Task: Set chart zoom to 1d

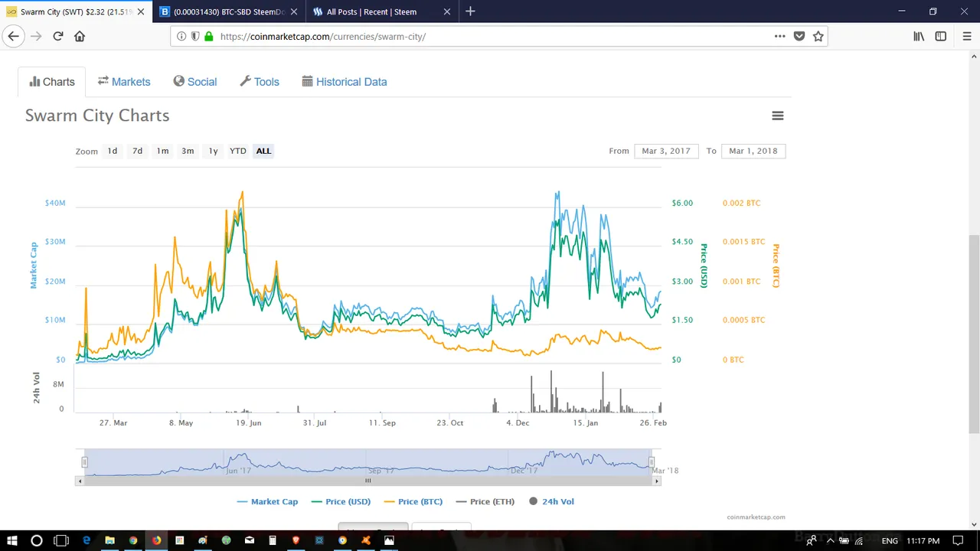Action: pyautogui.click(x=113, y=151)
